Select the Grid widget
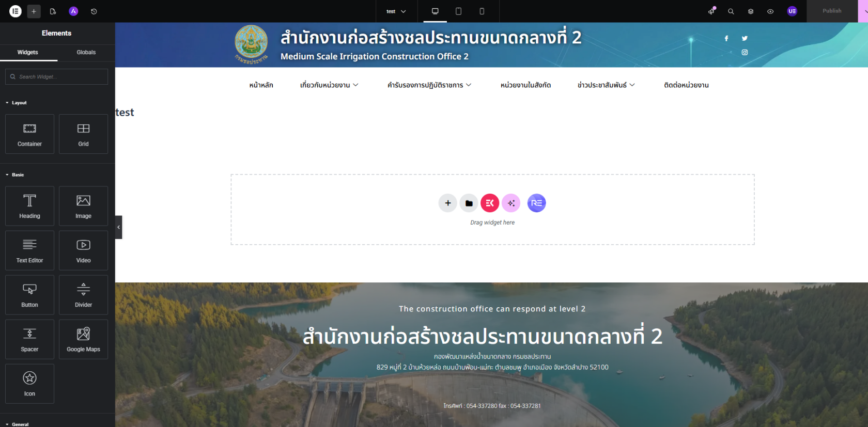The width and height of the screenshot is (868, 427). click(x=83, y=134)
